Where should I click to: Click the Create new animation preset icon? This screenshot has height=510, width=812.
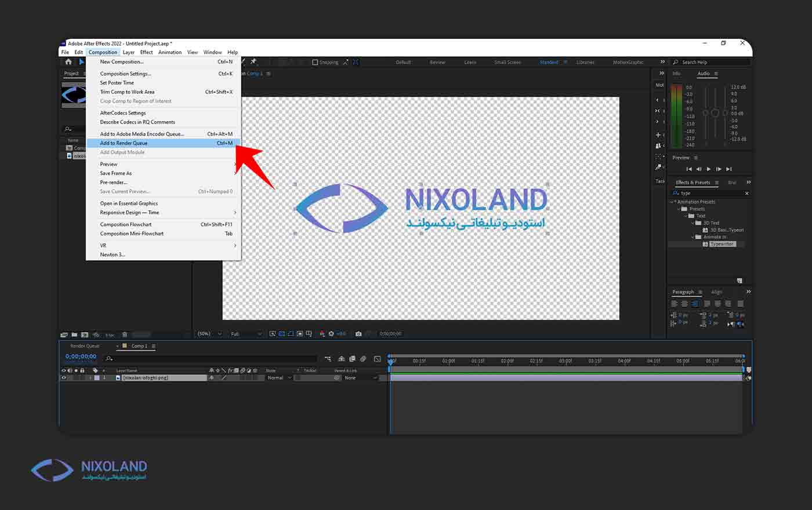[x=739, y=280]
